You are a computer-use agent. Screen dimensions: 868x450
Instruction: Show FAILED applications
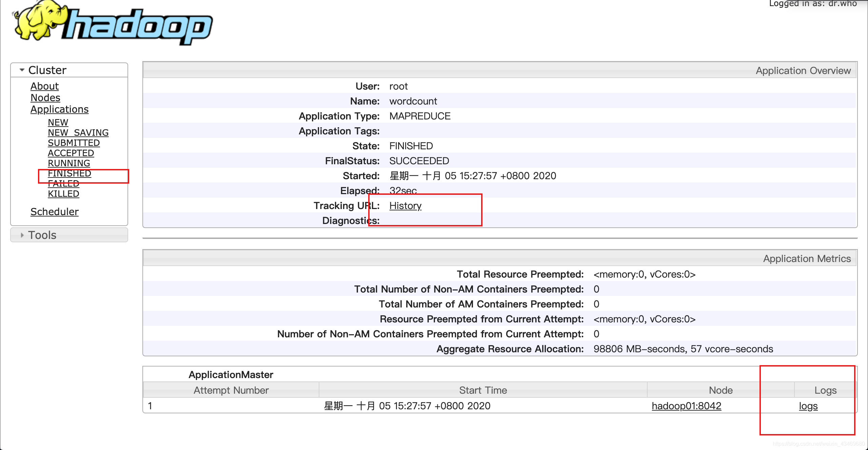(x=63, y=184)
